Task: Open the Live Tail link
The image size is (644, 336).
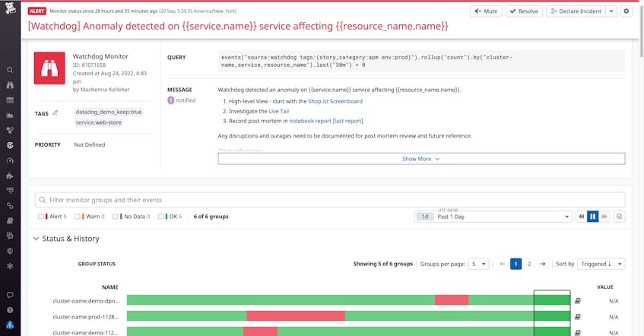Action: [279, 111]
